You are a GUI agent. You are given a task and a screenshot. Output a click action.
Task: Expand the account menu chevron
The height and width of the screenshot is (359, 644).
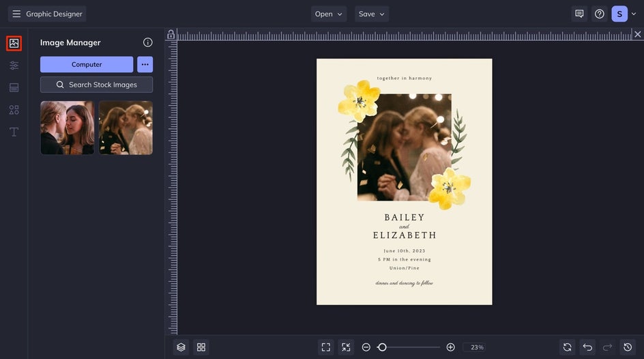click(634, 14)
